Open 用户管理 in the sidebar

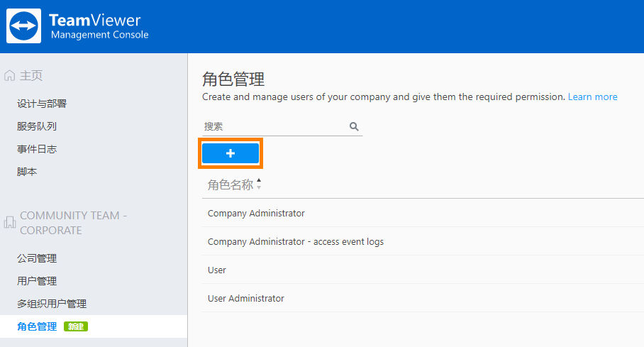[x=37, y=281]
